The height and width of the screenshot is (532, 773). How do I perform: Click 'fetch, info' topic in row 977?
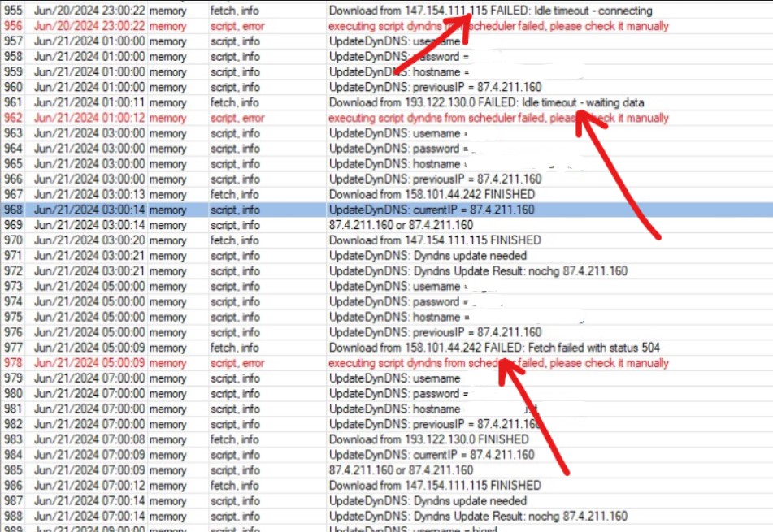tap(235, 348)
